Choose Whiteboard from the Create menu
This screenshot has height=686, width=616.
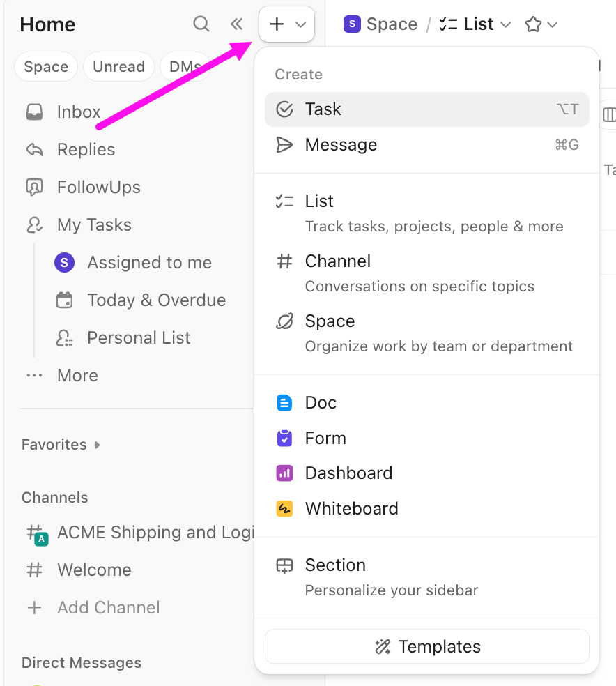351,508
